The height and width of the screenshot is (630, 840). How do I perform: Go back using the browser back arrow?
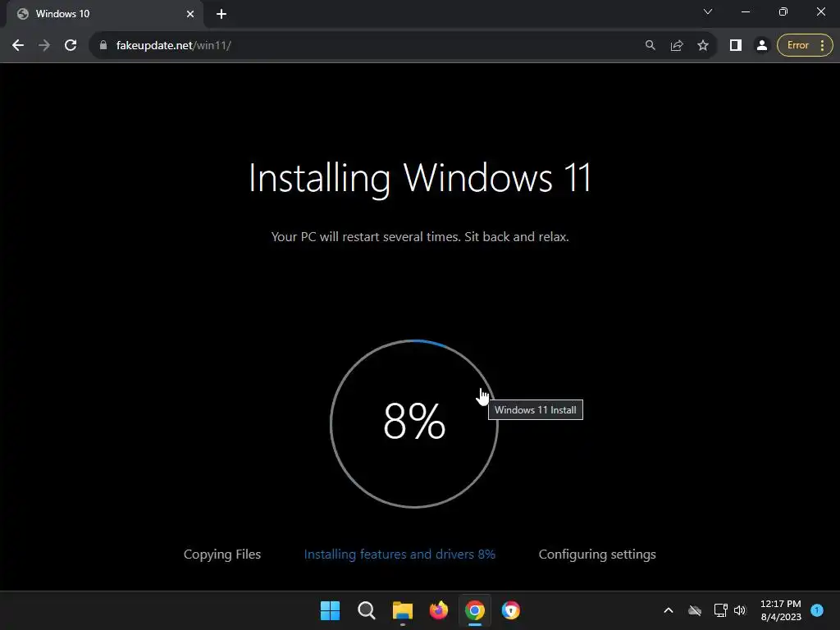(18, 46)
